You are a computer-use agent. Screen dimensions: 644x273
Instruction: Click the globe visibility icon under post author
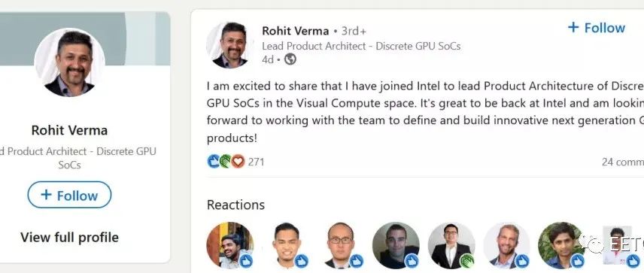coord(290,59)
